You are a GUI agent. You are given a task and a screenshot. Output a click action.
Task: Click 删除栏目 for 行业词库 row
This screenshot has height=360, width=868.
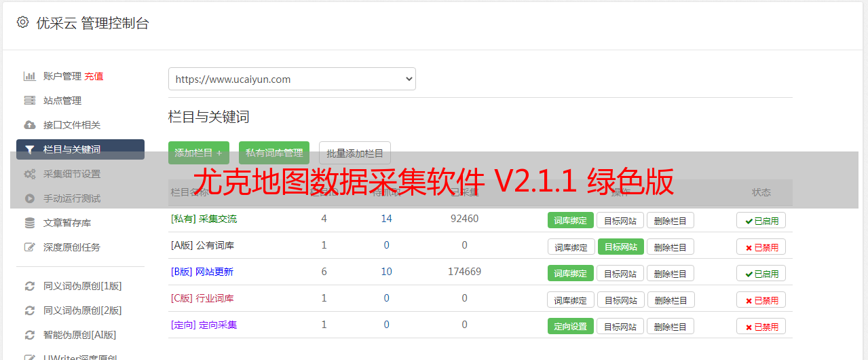click(x=671, y=300)
